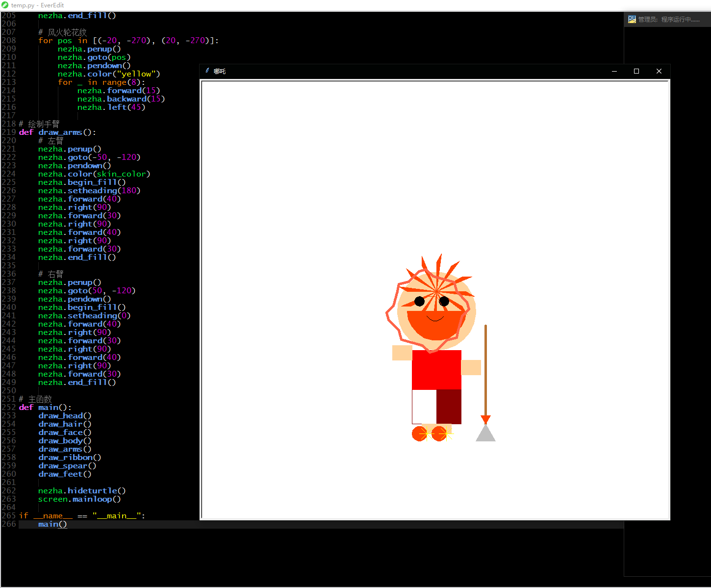Click code line 'def draw_arms():'

[x=57, y=132]
